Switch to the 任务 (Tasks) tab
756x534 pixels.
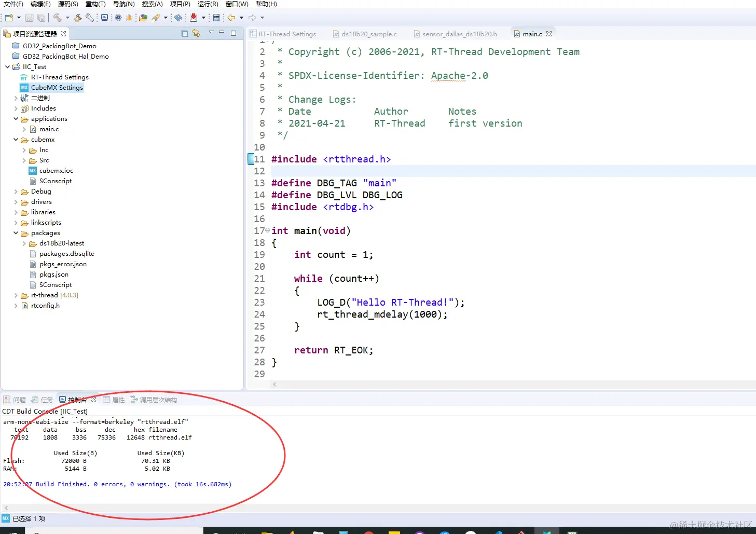[x=42, y=400]
